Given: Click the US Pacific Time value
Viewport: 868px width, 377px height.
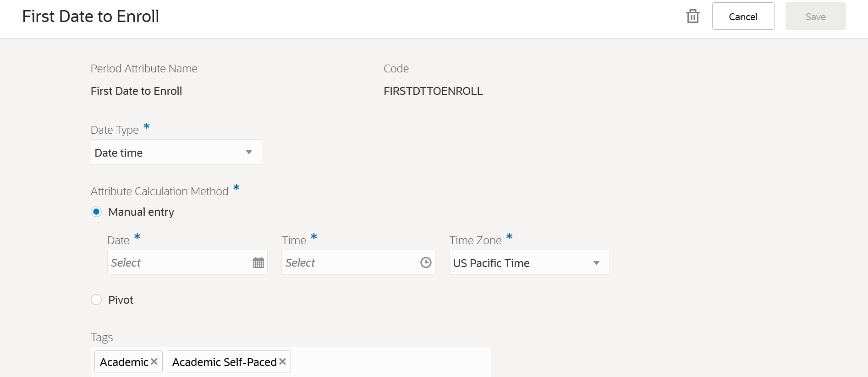Looking at the screenshot, I should [x=491, y=263].
